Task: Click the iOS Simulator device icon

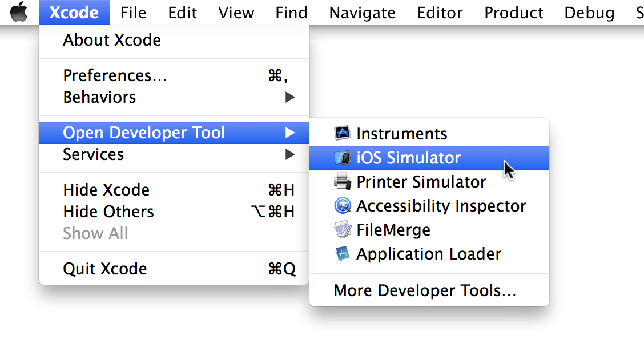Action: [x=342, y=158]
